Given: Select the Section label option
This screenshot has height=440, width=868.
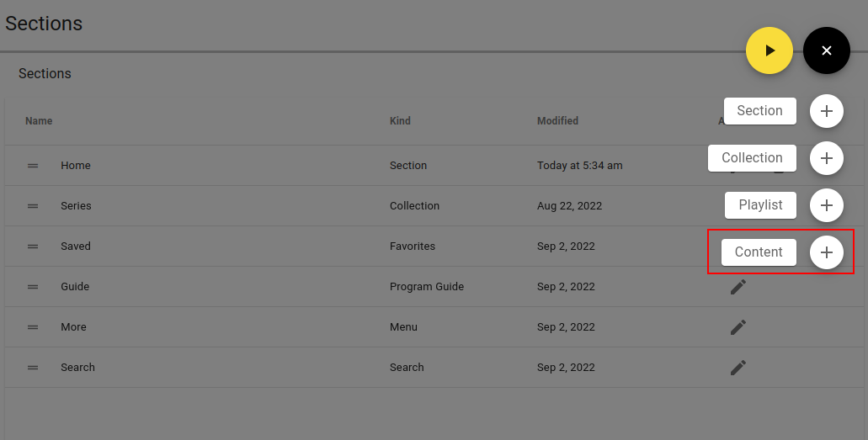Looking at the screenshot, I should coord(760,111).
